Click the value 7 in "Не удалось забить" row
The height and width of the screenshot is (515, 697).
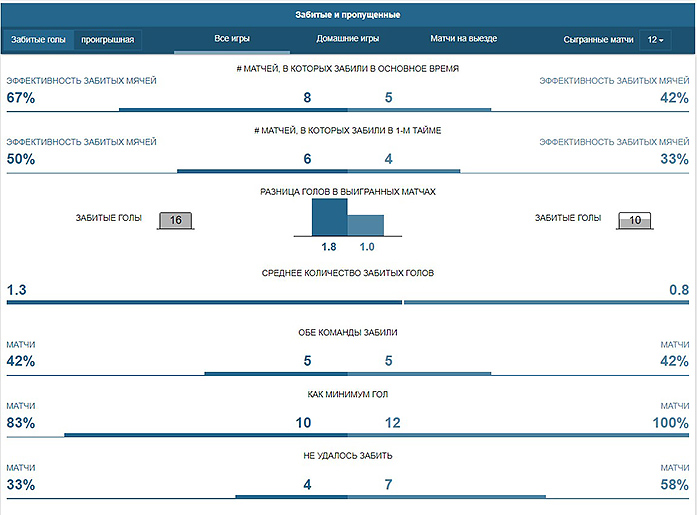[x=388, y=485]
